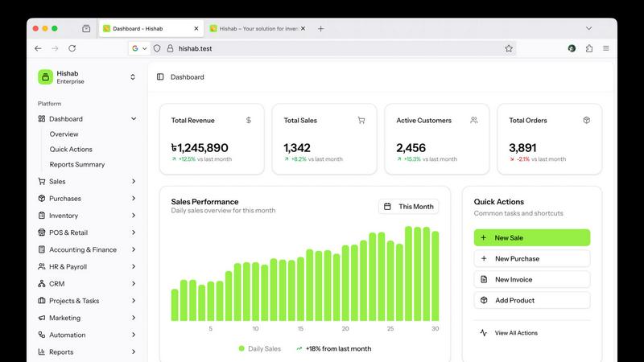
Task: Click the Reports bar chart icon
Action: point(42,352)
